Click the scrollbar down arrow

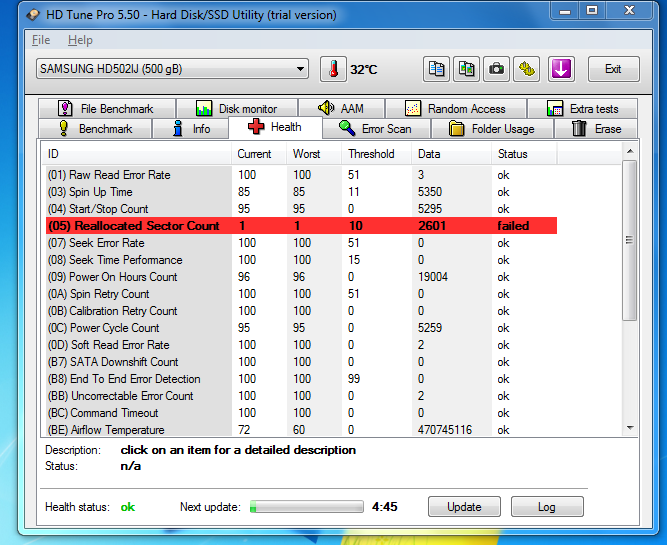coord(630,428)
